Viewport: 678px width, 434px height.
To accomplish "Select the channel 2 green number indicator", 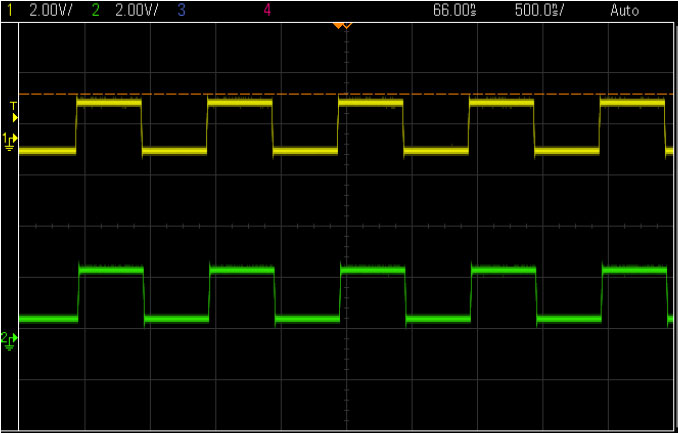I will (95, 9).
